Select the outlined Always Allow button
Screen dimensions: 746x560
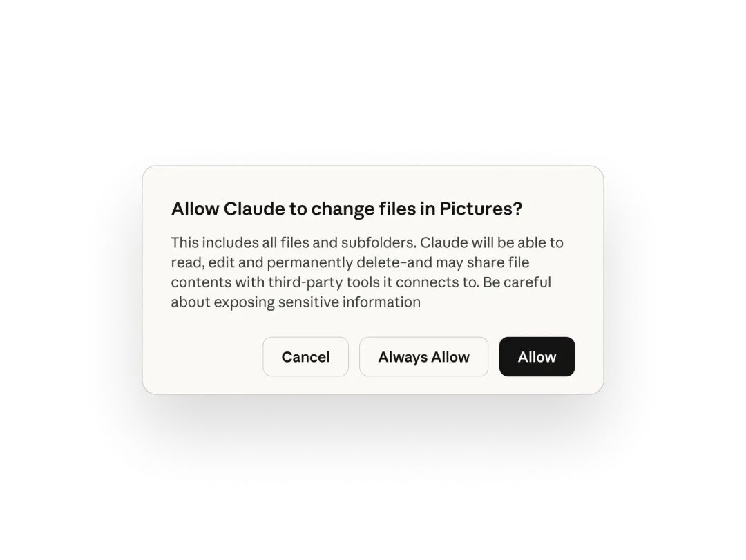coord(423,357)
